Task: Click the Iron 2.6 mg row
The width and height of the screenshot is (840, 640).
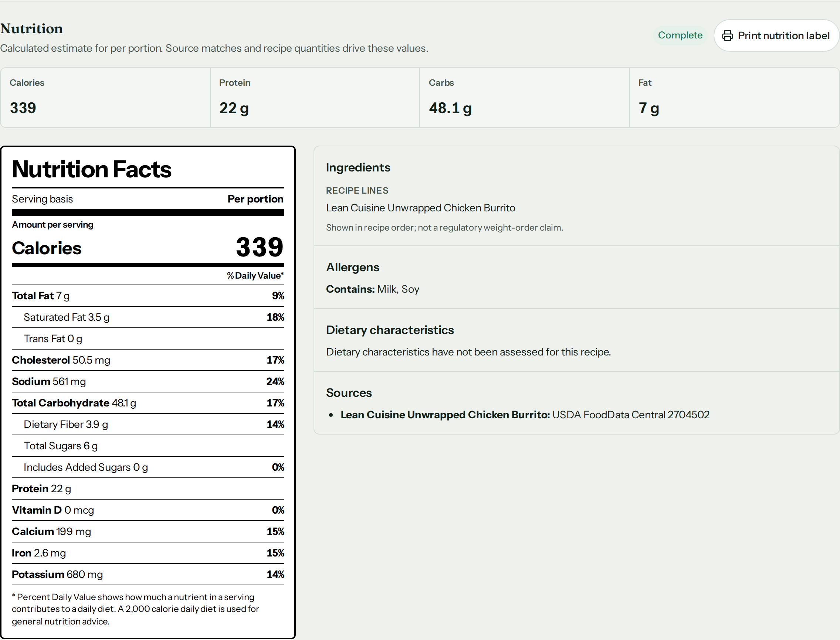Action: pos(148,552)
